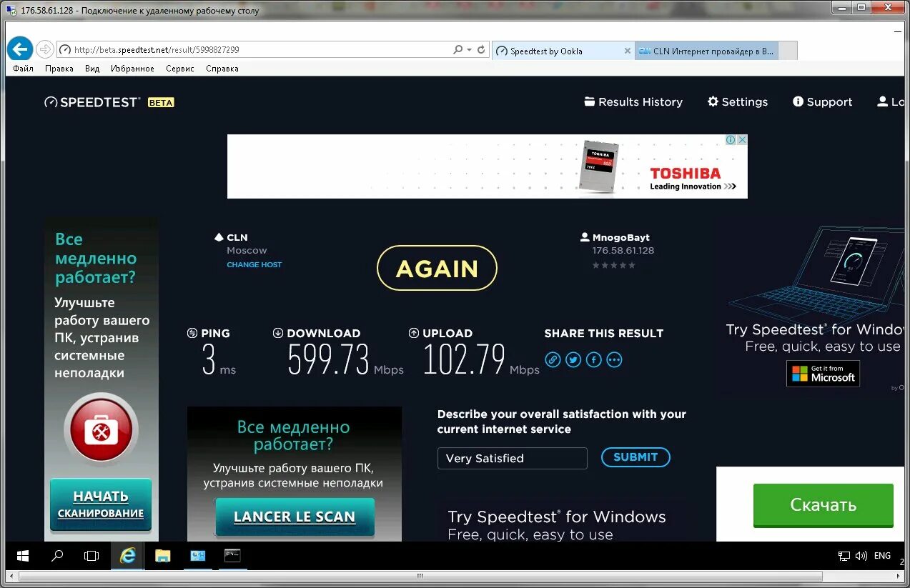Click the 599.73 download speed value
910x588 pixels.
329,359
